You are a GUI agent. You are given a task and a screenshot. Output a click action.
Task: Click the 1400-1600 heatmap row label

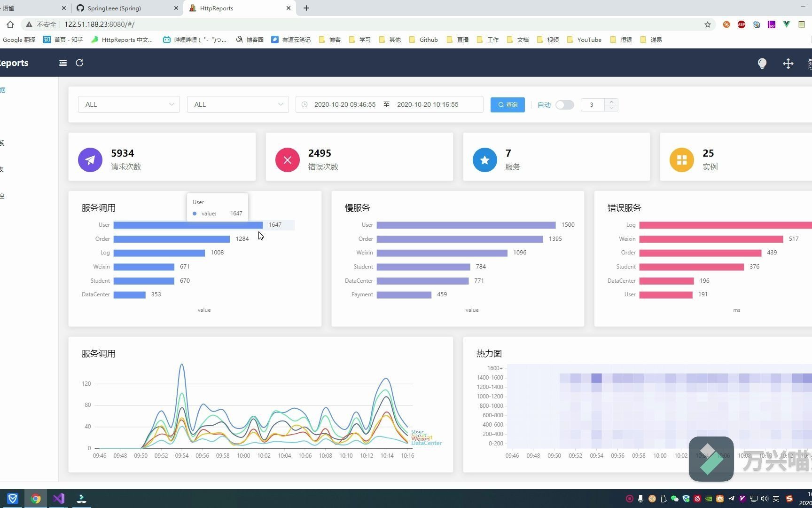[x=490, y=378]
